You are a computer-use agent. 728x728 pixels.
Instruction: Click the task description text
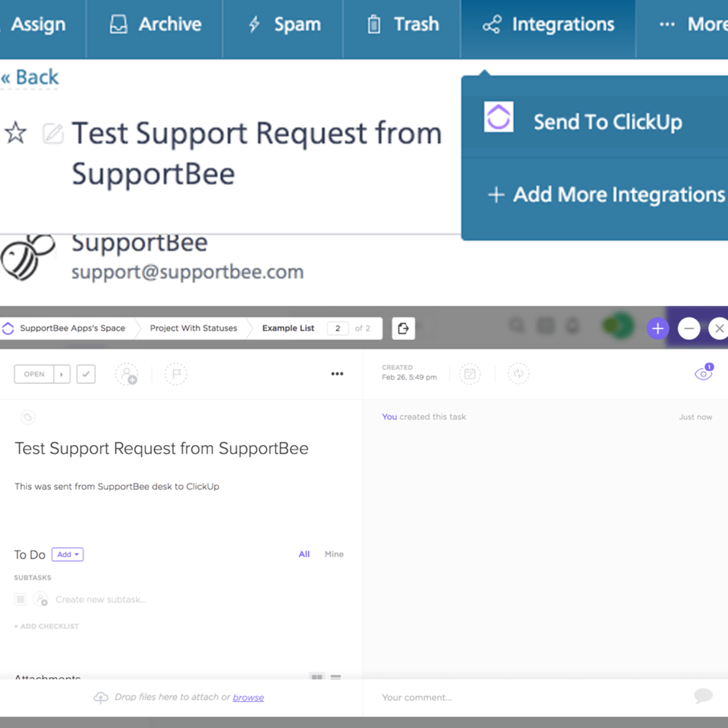click(117, 486)
